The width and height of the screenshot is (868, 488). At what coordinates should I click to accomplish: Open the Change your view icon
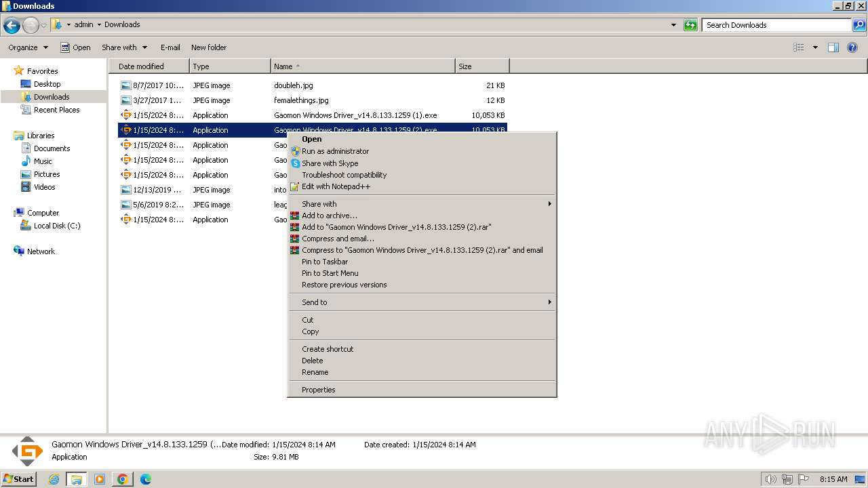(x=799, y=47)
